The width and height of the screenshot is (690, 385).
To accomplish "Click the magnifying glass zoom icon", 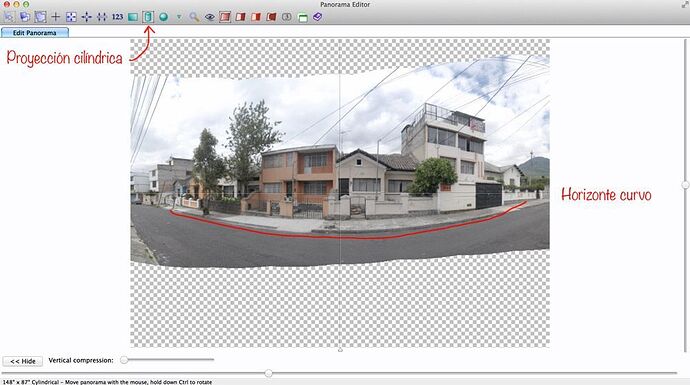I will click(194, 17).
